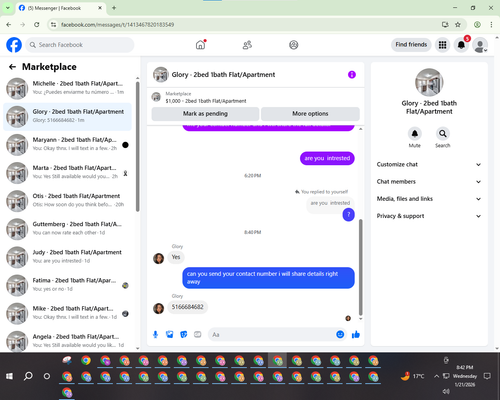Screen dimensions: 500x400
Task: Click Glory's profile picture in right panel
Action: point(429,82)
